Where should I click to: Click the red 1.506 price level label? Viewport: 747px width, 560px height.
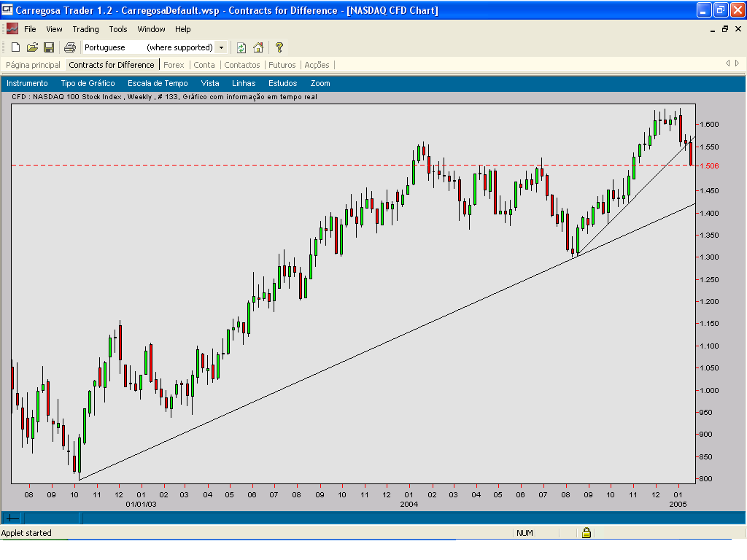pos(710,166)
